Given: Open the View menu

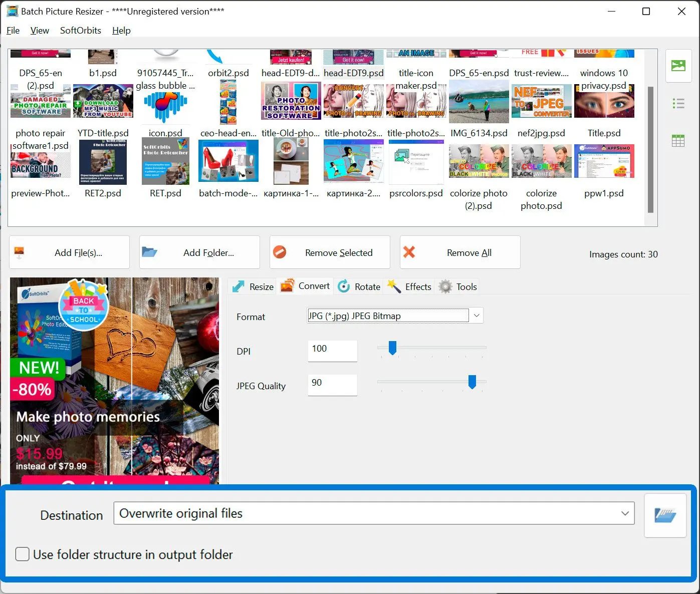Looking at the screenshot, I should (40, 31).
